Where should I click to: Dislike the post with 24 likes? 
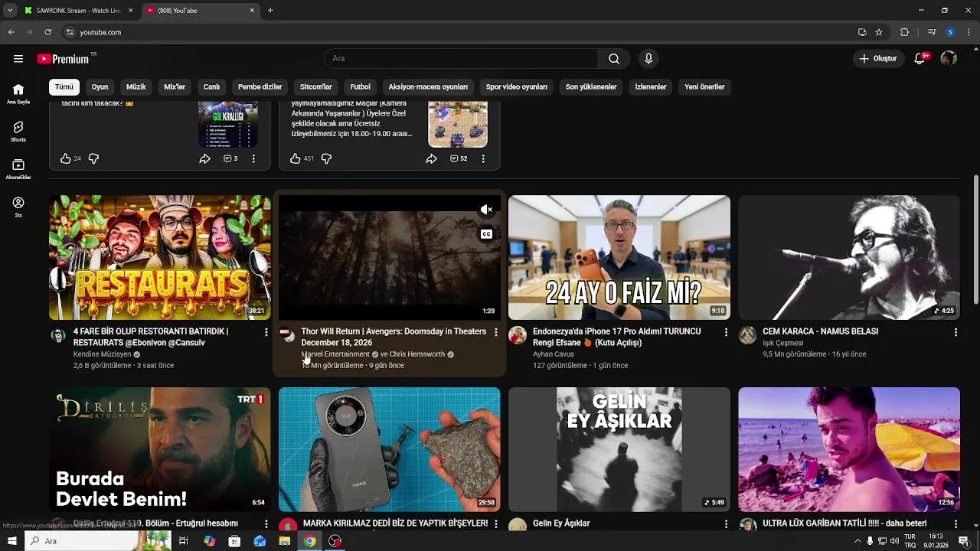click(93, 158)
